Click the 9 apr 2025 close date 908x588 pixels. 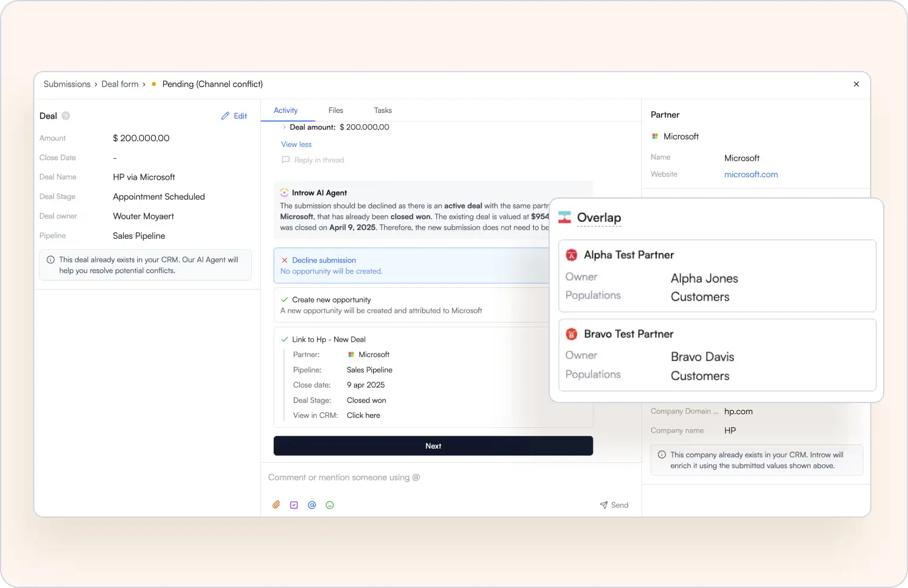click(366, 385)
